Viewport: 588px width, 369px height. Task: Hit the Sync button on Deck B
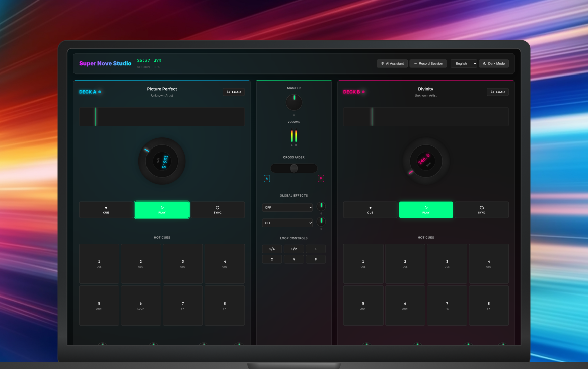[x=482, y=210]
